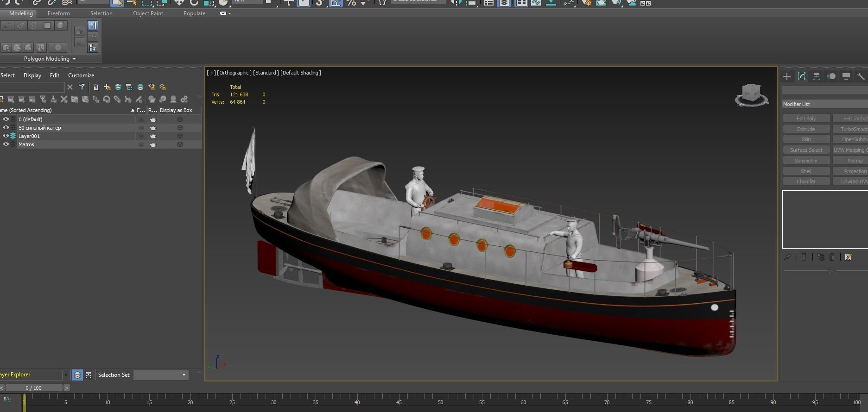Screen dimensions: 868x412
Task: Open the Customize menu in Layer Explorer
Action: [81, 75]
